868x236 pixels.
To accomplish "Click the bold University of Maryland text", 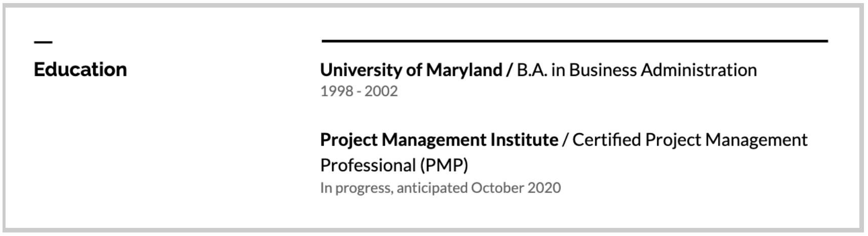I will [x=411, y=70].
